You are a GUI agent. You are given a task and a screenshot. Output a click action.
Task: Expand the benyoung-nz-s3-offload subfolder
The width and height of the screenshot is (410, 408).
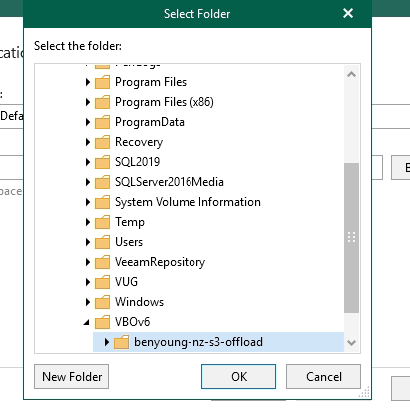tap(107, 342)
